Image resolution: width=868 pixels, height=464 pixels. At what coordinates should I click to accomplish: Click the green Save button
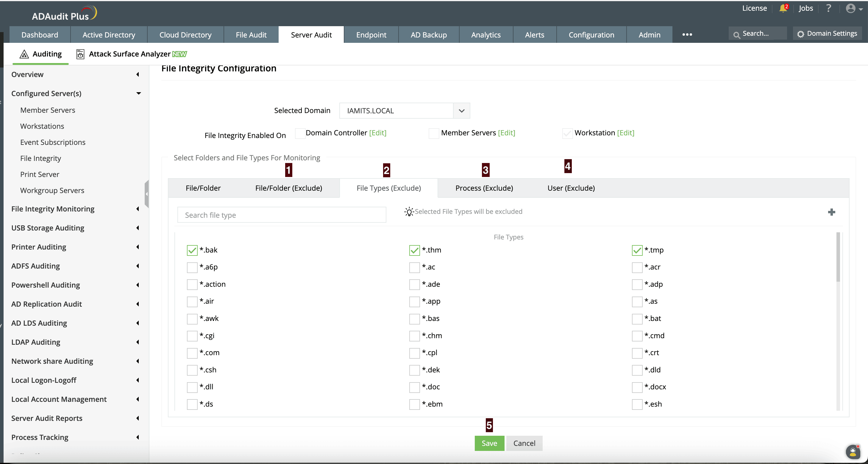[x=489, y=443]
